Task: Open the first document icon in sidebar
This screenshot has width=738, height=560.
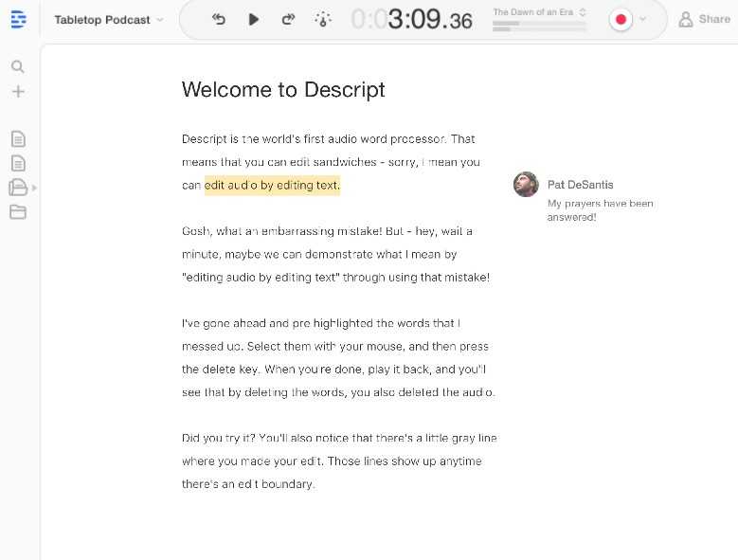Action: click(18, 139)
